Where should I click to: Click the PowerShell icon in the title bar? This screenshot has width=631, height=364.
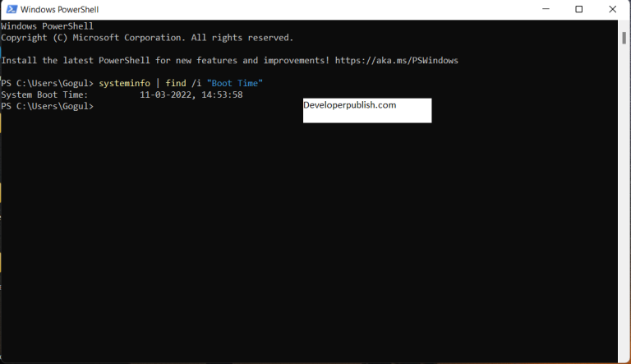point(9,9)
